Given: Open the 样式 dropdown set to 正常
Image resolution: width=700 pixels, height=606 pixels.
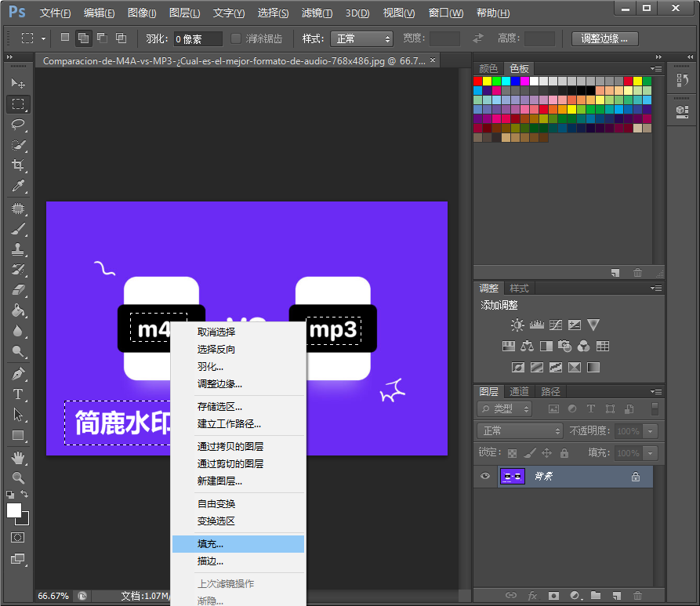Looking at the screenshot, I should click(361, 38).
